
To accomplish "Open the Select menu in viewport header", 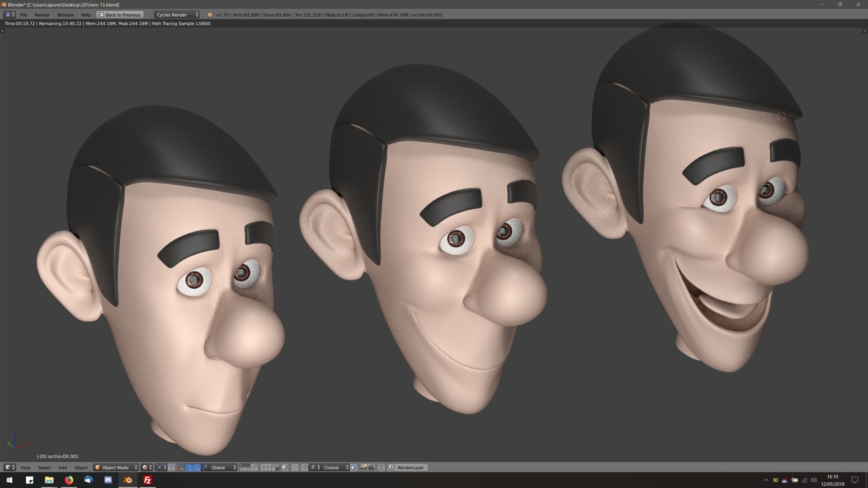I will point(44,468).
